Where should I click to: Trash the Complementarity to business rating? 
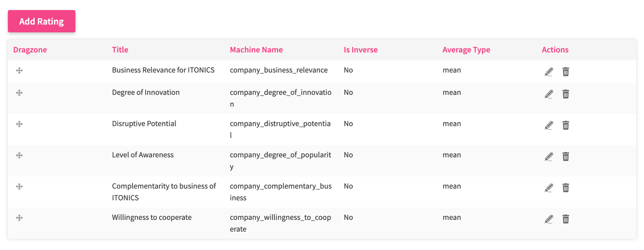pyautogui.click(x=566, y=188)
